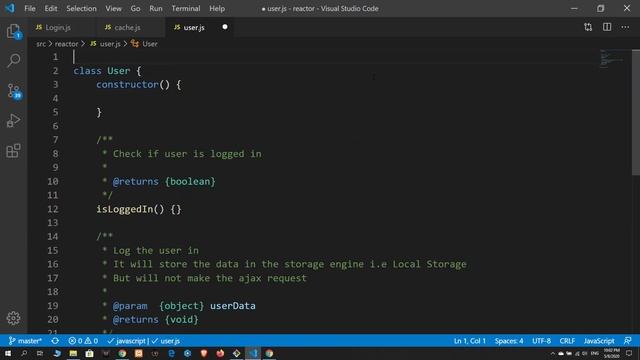Open the Windows notification center
Viewport: 640px width, 360px height.
point(629,353)
